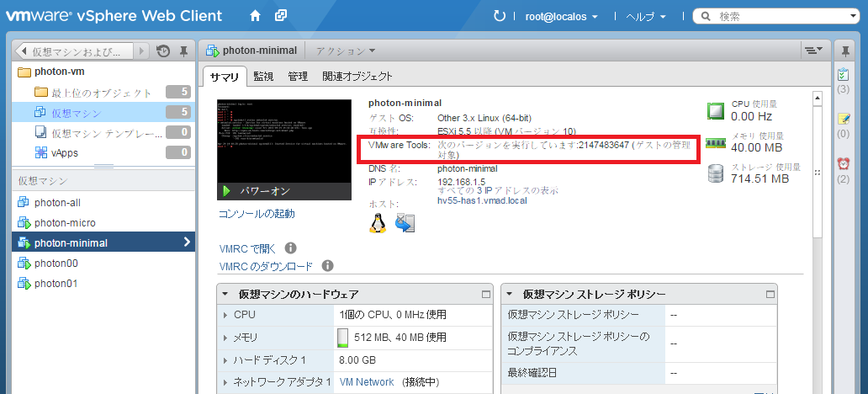
Task: Switch to the 監視 tab
Action: coord(263,77)
